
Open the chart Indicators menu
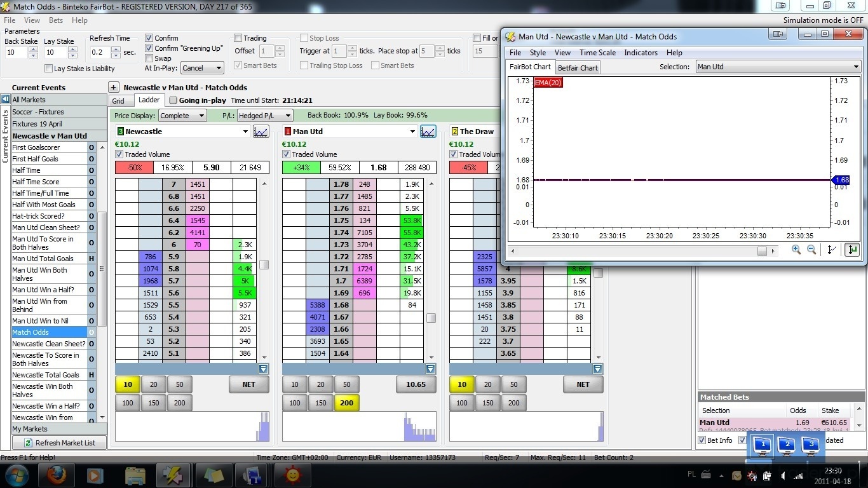tap(641, 53)
